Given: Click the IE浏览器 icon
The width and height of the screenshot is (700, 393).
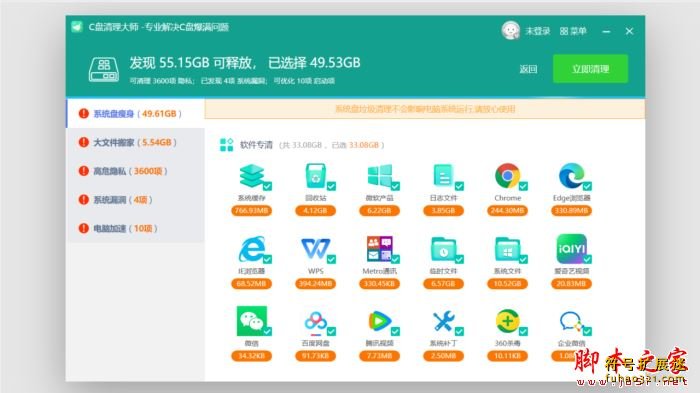Looking at the screenshot, I should click(x=251, y=248).
